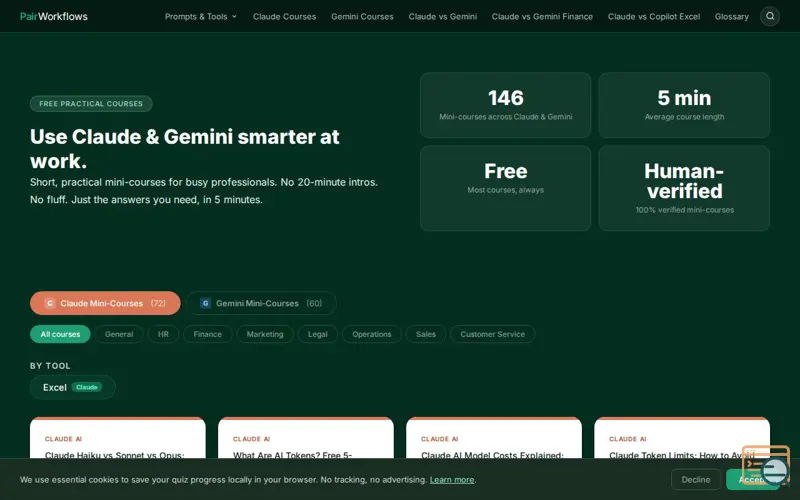Click the PairWorkflows logo
Viewport: 800px width, 500px height.
[54, 16]
